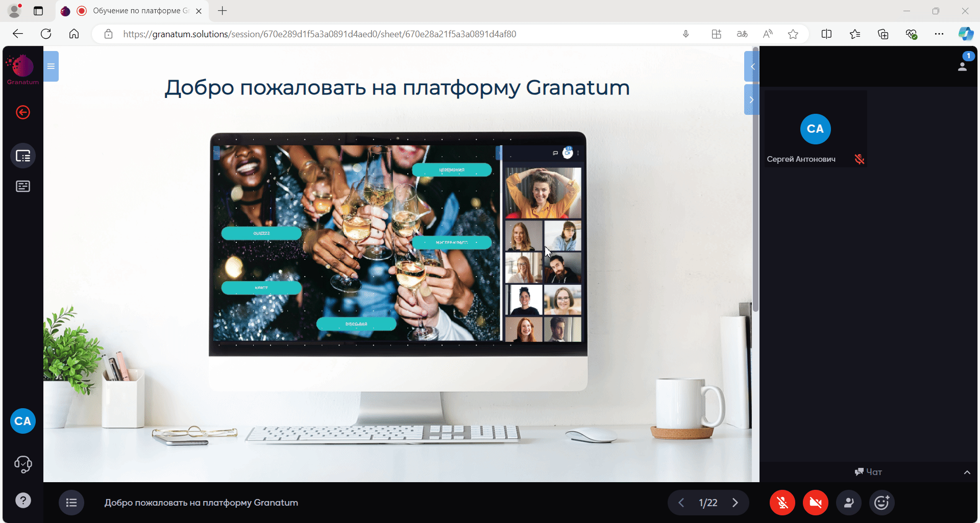Click the muted microphone icon near Сергей Антонович
Viewport: 980px width, 523px height.
tap(860, 159)
